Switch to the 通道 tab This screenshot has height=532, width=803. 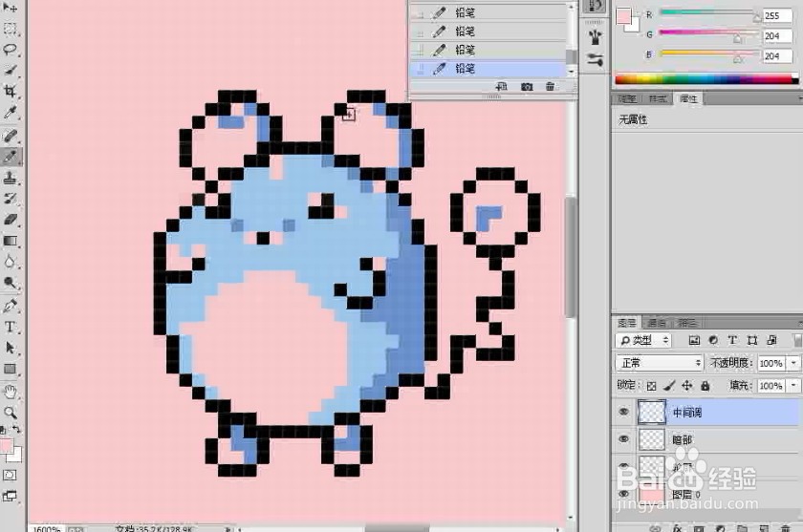tap(657, 323)
